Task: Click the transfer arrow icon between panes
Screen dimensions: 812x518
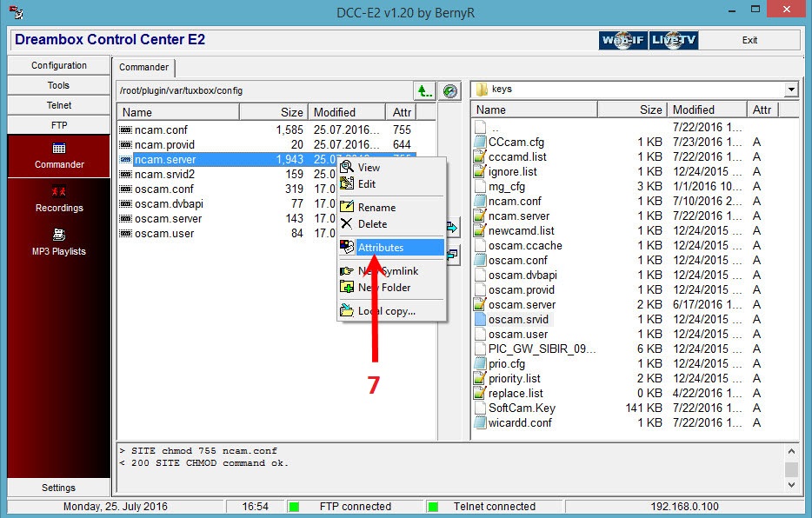Action: click(x=451, y=229)
